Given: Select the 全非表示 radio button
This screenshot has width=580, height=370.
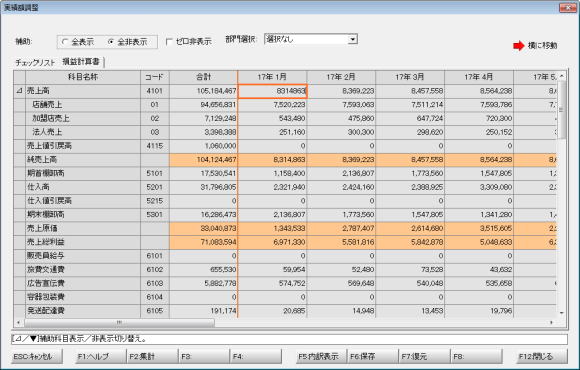Looking at the screenshot, I should click(x=111, y=42).
